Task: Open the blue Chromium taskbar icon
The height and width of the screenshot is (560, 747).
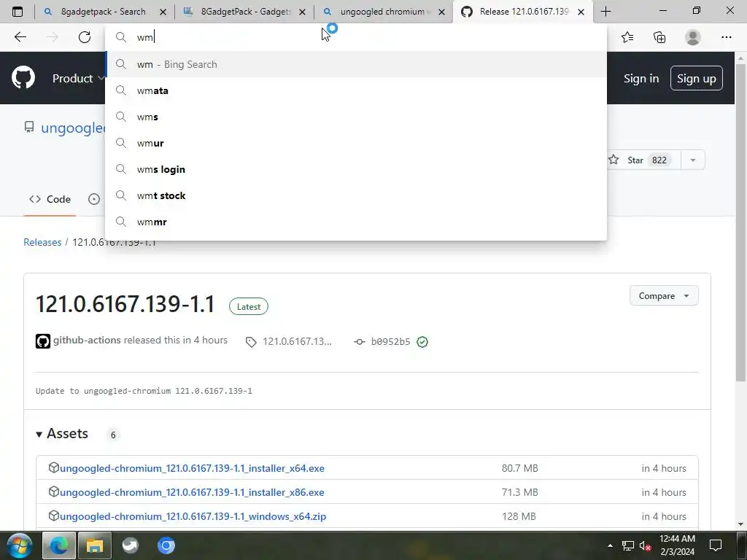Action: click(166, 545)
